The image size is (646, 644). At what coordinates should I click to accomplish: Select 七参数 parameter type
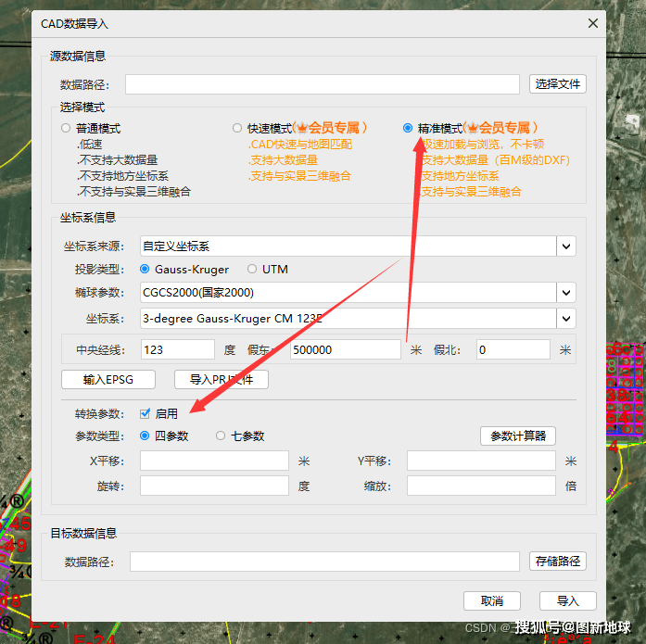[221, 436]
